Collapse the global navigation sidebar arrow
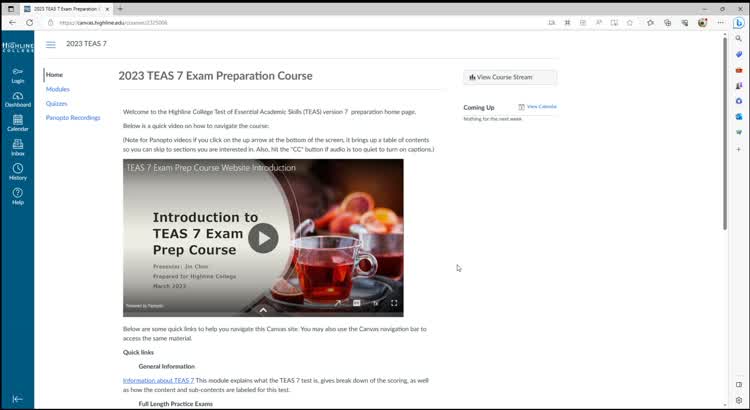The height and width of the screenshot is (410, 750). [x=17, y=399]
